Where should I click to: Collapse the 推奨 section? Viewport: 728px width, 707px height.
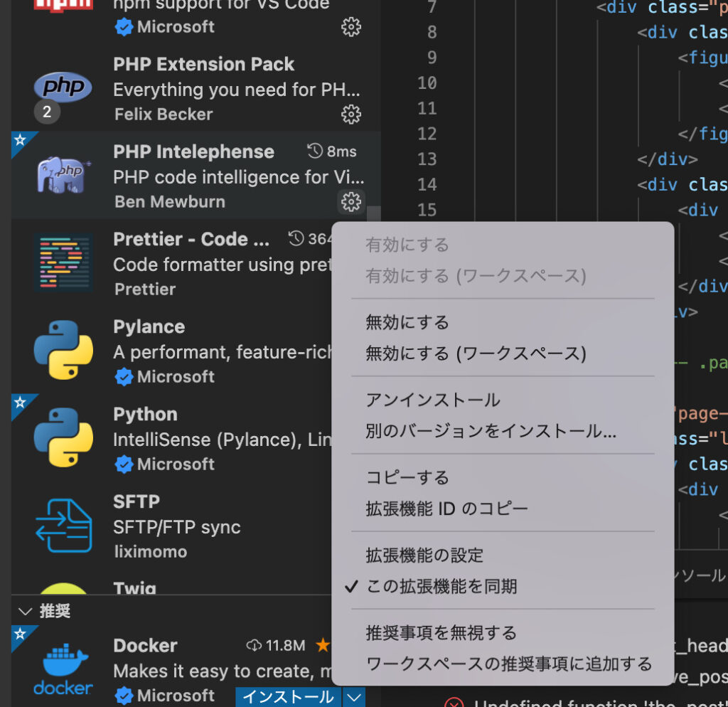[26, 612]
